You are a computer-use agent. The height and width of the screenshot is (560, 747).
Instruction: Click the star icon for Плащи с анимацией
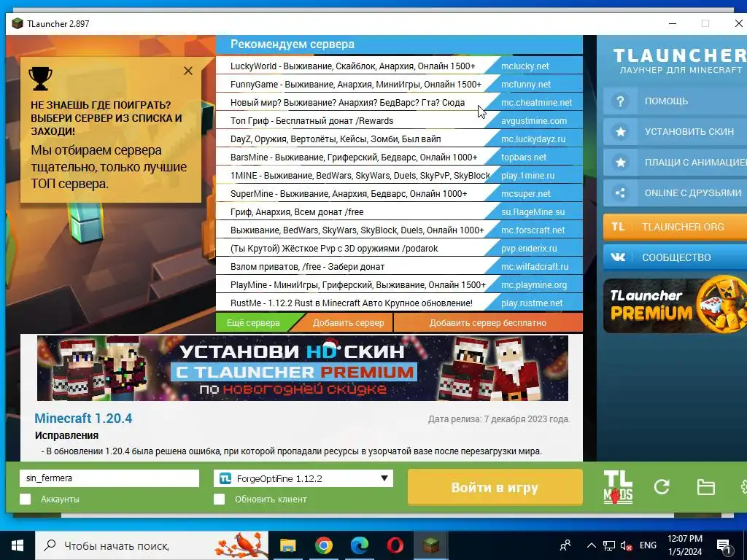620,163
